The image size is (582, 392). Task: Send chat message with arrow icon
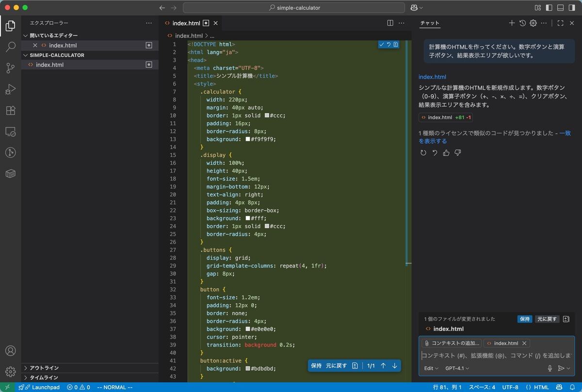(561, 368)
